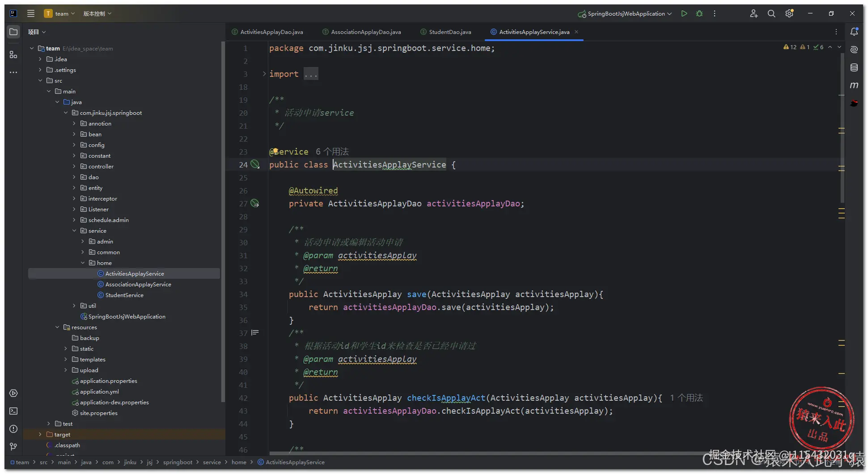Viewport: 868px width, 474px height.
Task: Toggle the Project tool window folder icon
Action: tap(13, 32)
